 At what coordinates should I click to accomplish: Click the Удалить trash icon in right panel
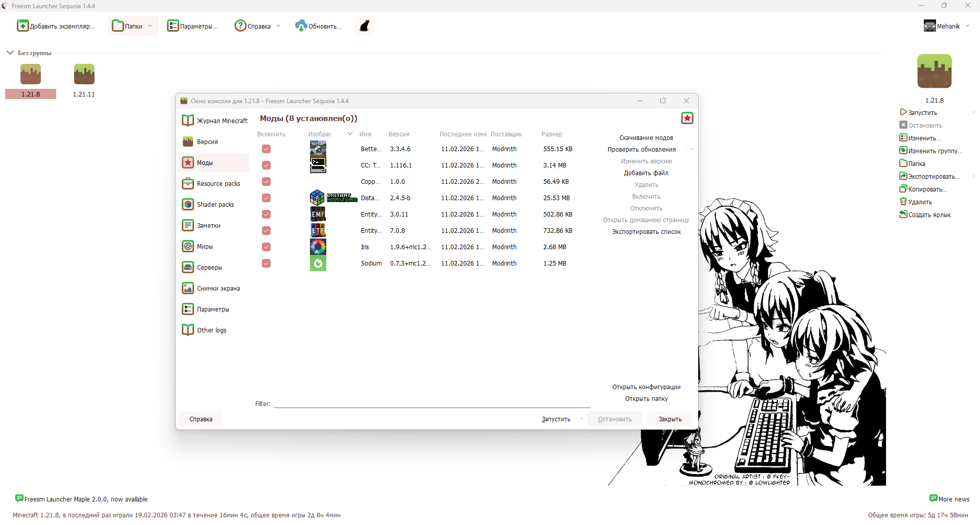click(903, 202)
